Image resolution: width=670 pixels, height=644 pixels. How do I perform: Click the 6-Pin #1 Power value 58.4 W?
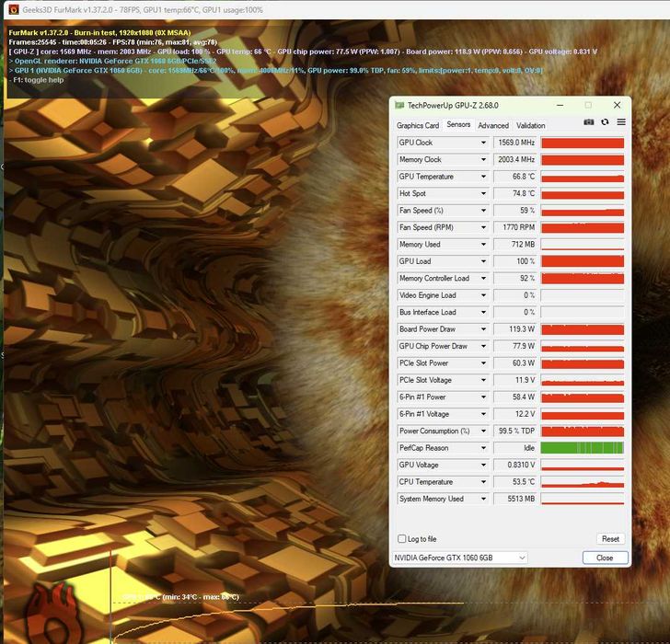[x=515, y=397]
